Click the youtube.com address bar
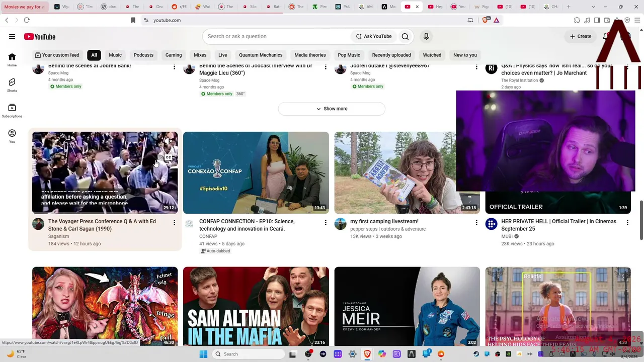 click(x=302, y=20)
